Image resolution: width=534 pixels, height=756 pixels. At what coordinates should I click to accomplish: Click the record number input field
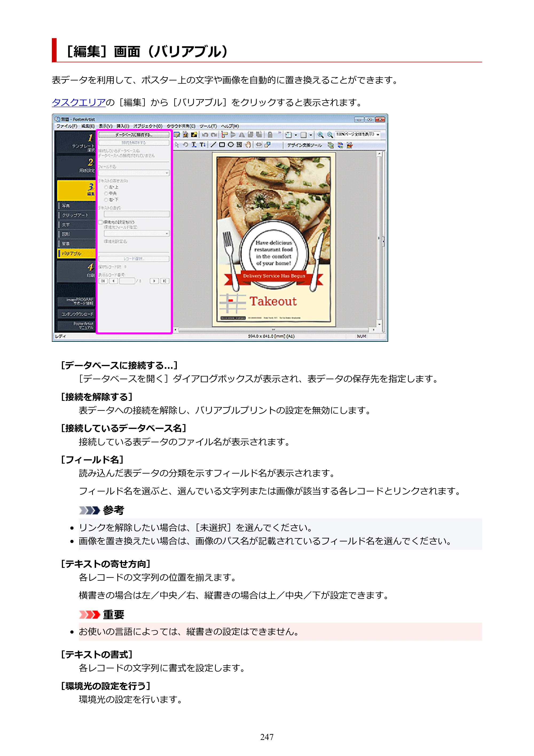[x=127, y=281]
